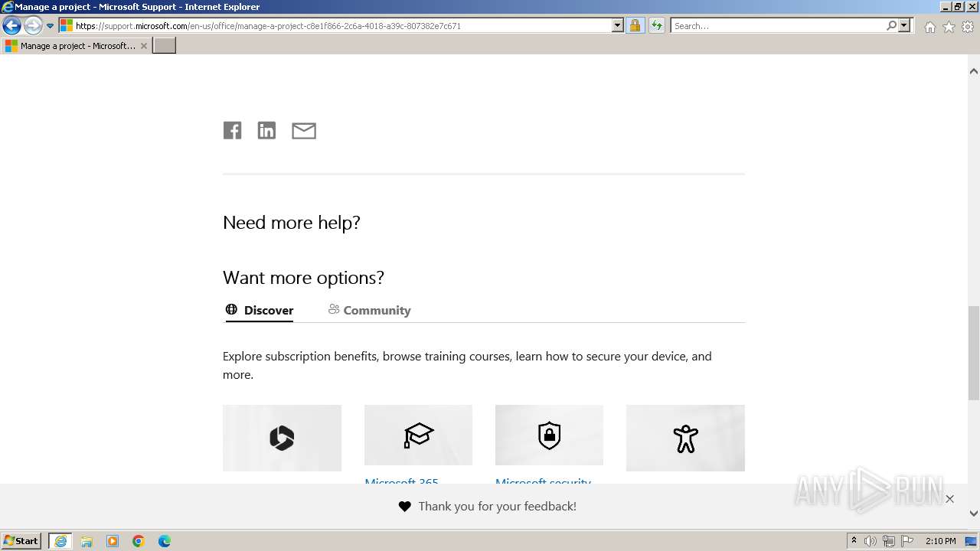This screenshot has height=551, width=980.
Task: Open a new blank tab
Action: tap(165, 46)
